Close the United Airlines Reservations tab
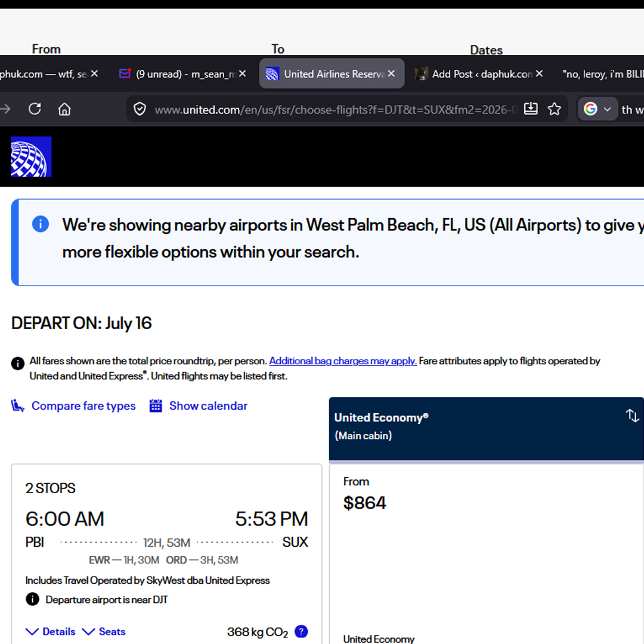 [391, 73]
